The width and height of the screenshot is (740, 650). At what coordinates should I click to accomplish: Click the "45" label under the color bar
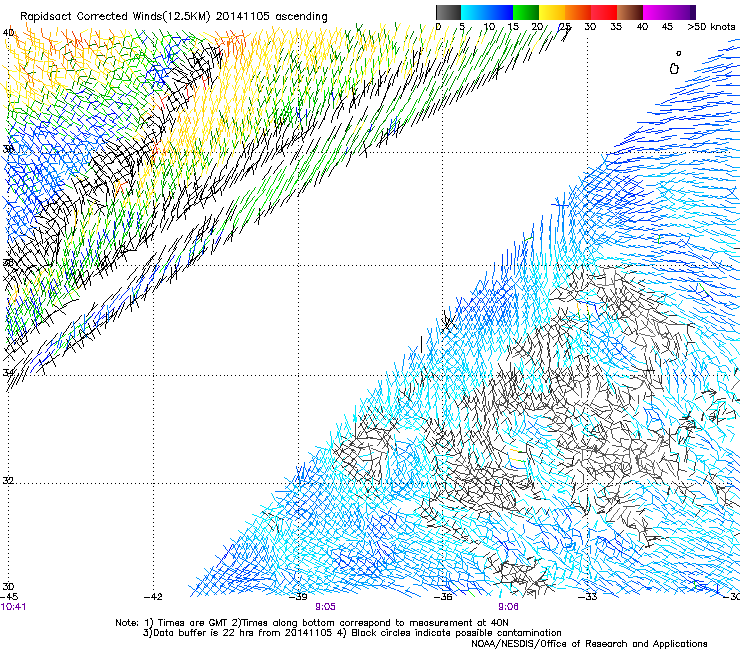(x=667, y=26)
